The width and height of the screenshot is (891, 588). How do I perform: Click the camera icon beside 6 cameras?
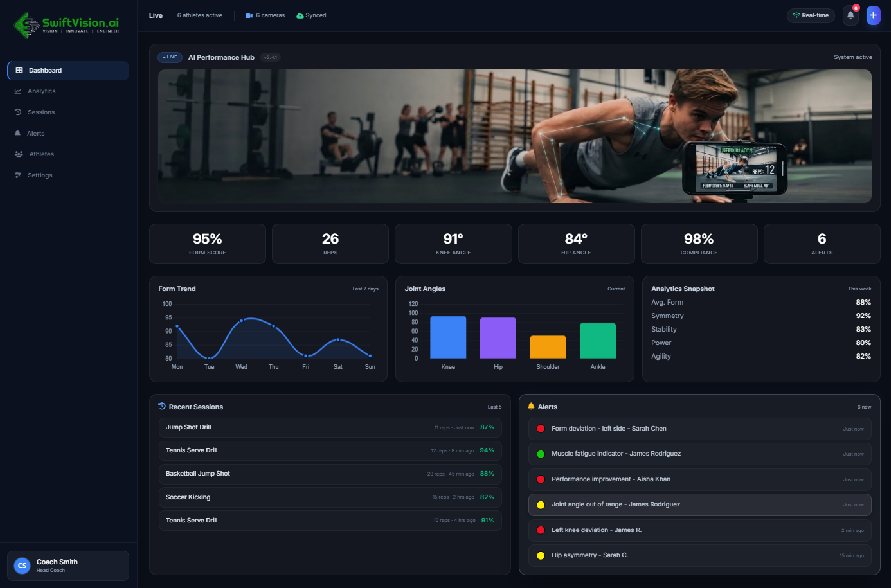[249, 15]
